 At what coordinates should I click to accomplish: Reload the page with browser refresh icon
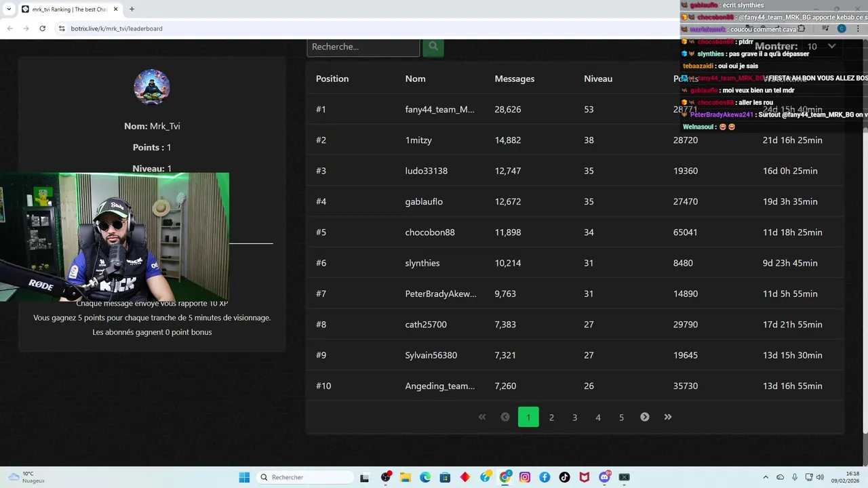(42, 28)
